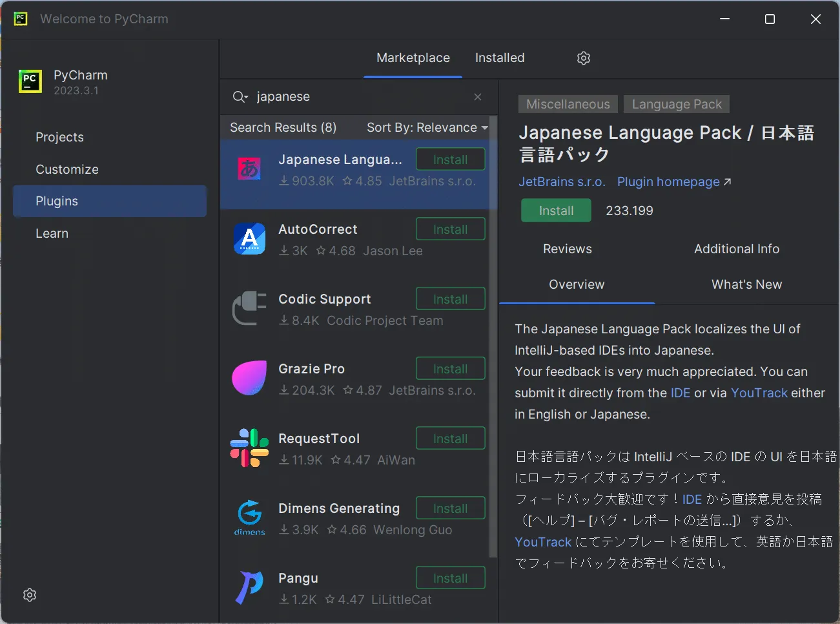Viewport: 840px width, 624px height.
Task: Select the RequestTool plugin name
Action: click(319, 439)
